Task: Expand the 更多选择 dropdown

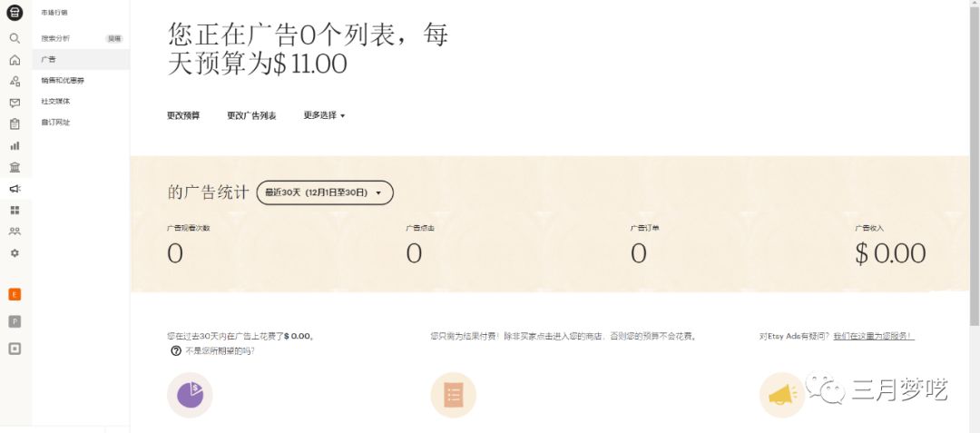Action: tap(324, 115)
